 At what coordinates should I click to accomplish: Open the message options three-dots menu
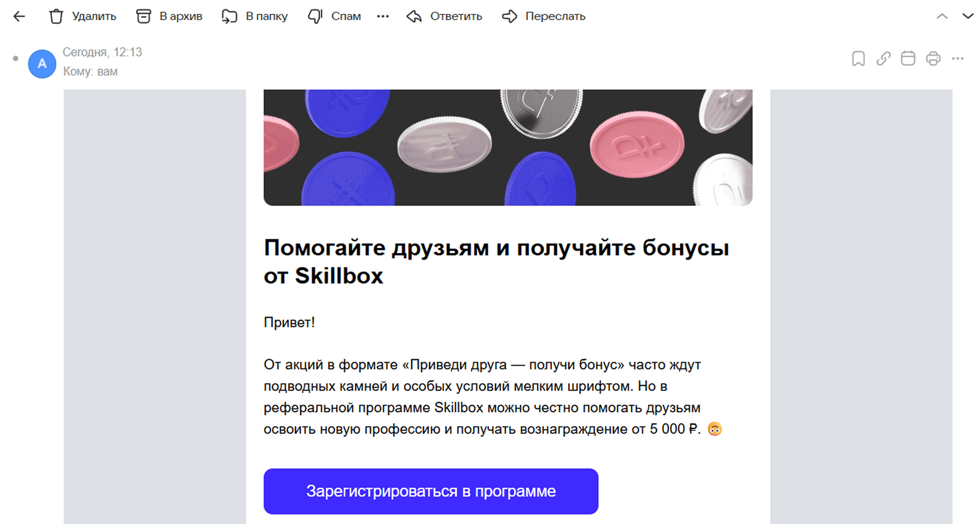[x=958, y=58]
